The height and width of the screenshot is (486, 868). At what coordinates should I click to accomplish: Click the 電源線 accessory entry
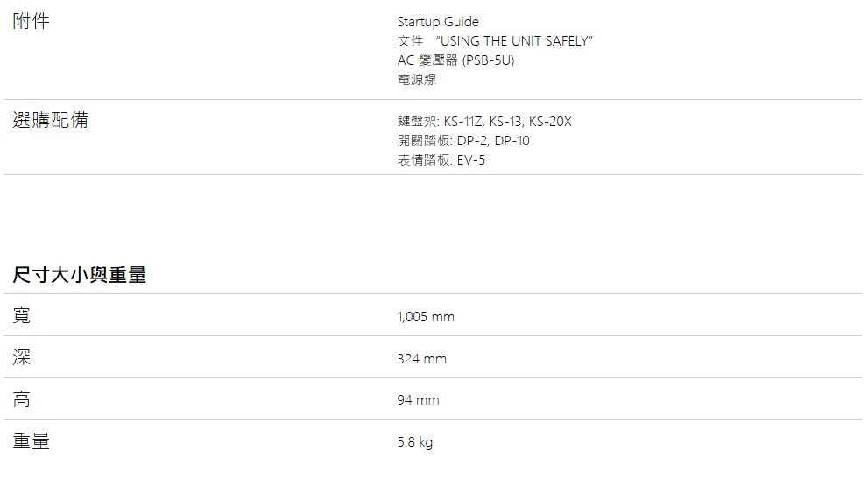[417, 79]
